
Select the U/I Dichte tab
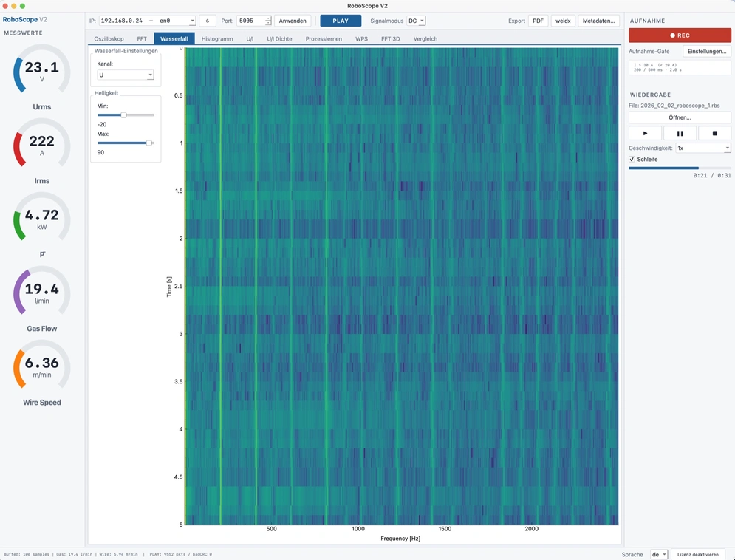coord(279,39)
